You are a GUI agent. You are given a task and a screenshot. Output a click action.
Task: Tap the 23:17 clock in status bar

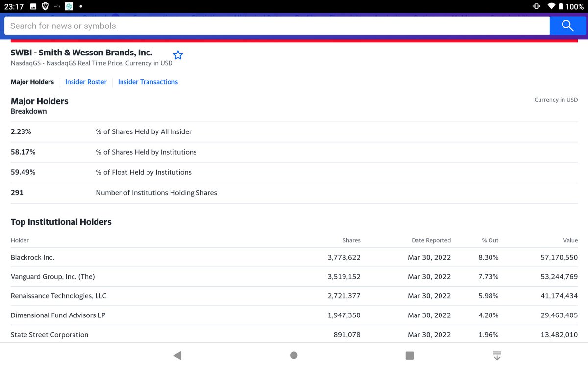14,7
